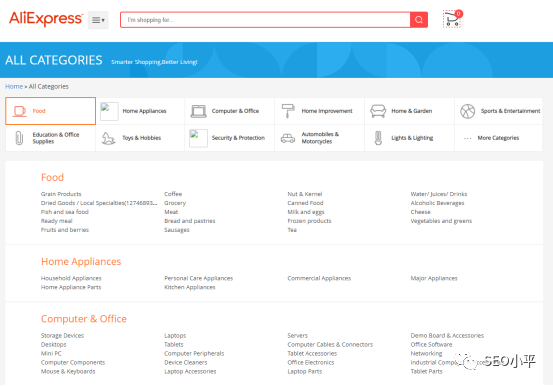Click the AliExpress logo
Image resolution: width=553 pixels, height=386 pixels.
click(46, 18)
